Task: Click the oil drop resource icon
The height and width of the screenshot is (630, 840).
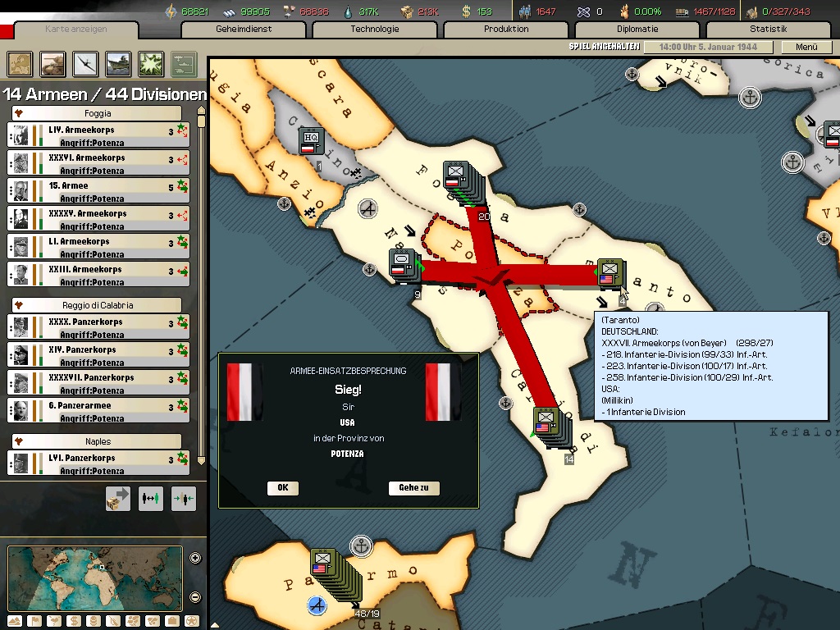Action: (x=349, y=11)
